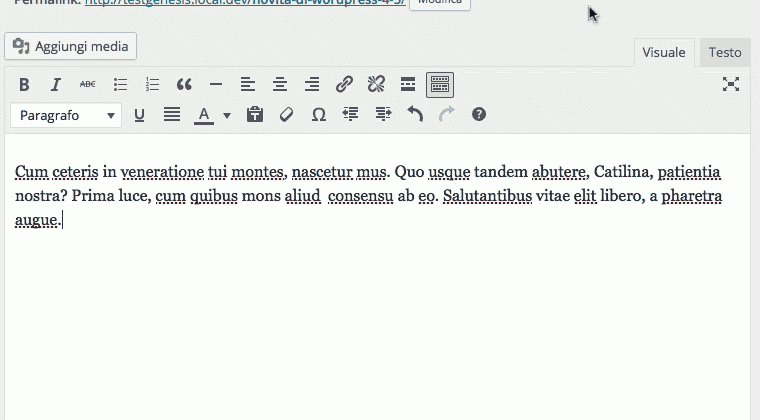This screenshot has width=760, height=420.
Task: Insert special character omega icon
Action: click(x=318, y=115)
